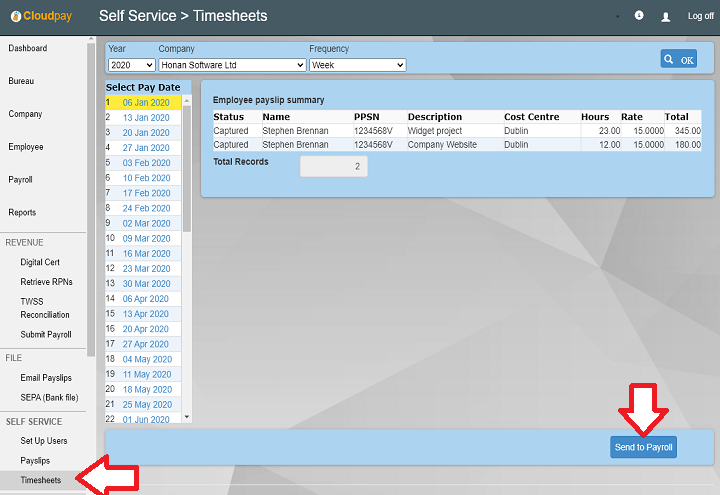
Task: Click the magnifier OK search button
Action: pyautogui.click(x=679, y=60)
